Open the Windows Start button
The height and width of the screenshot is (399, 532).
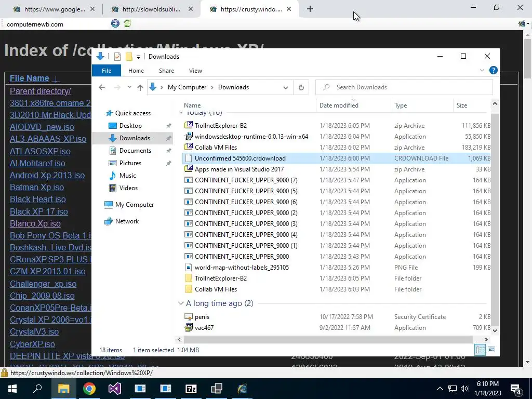(12, 389)
